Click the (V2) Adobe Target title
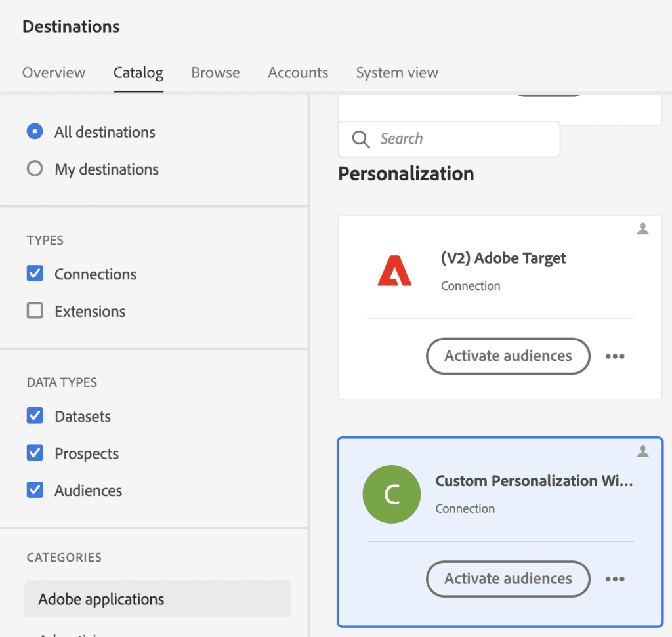The width and height of the screenshot is (672, 637). pos(503,258)
